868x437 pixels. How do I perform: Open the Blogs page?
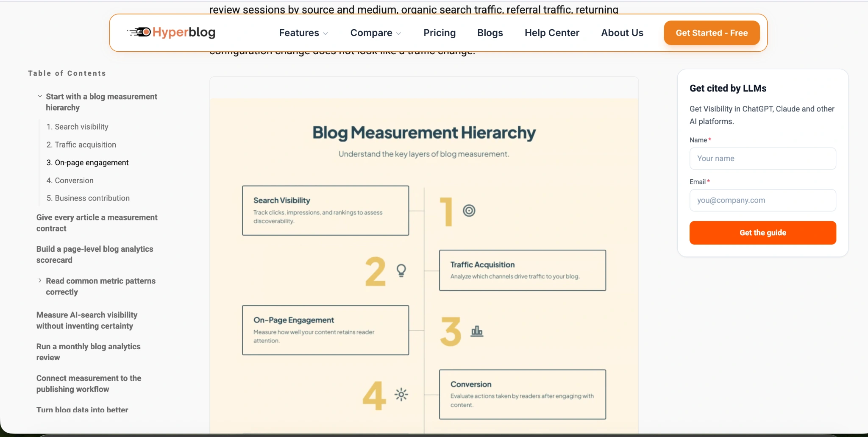pyautogui.click(x=490, y=33)
